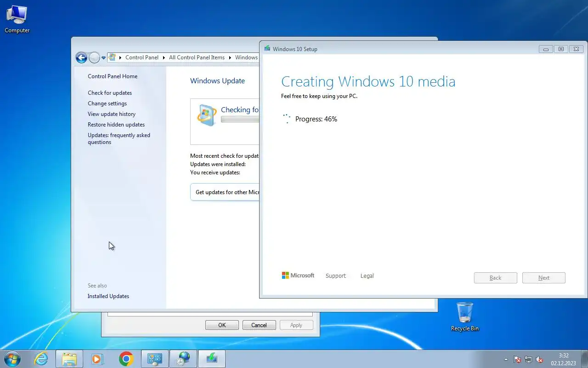Click Cancel in the background dialog
Screen dimensions: 588x368
(x=259, y=325)
